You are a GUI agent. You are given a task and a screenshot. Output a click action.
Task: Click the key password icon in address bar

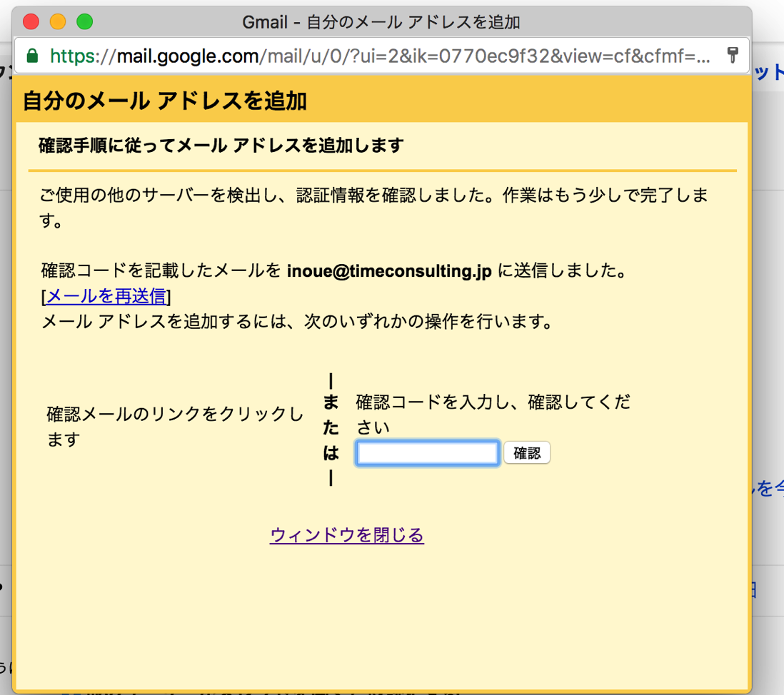733,55
